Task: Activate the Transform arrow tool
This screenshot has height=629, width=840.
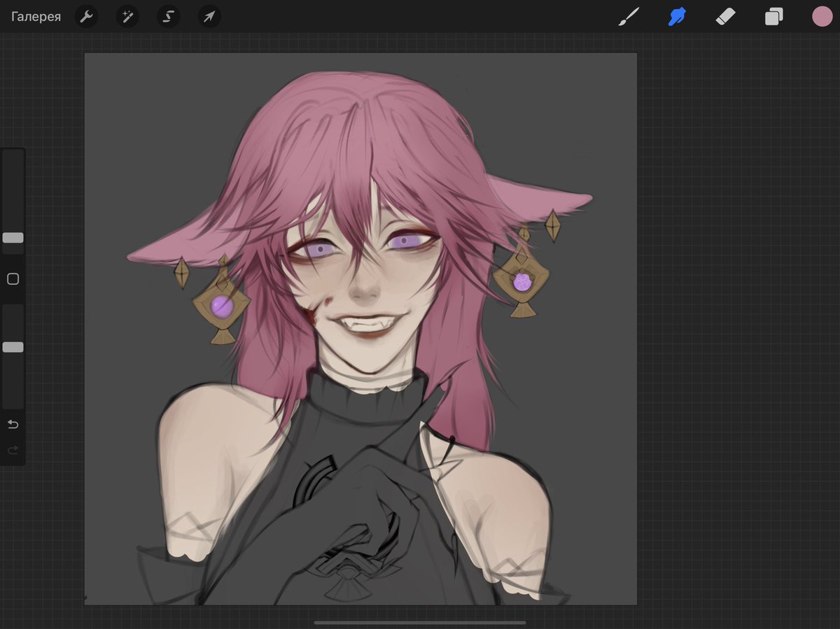Action: coord(209,17)
